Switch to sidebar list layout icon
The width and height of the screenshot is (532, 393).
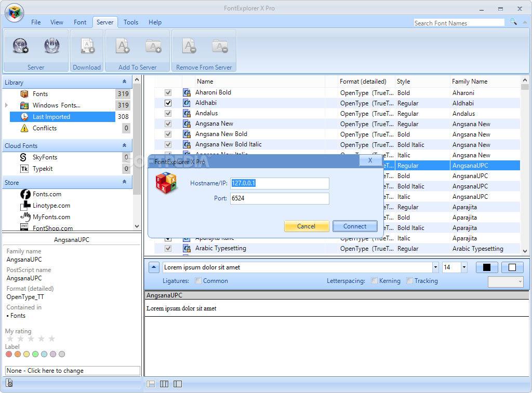[178, 384]
